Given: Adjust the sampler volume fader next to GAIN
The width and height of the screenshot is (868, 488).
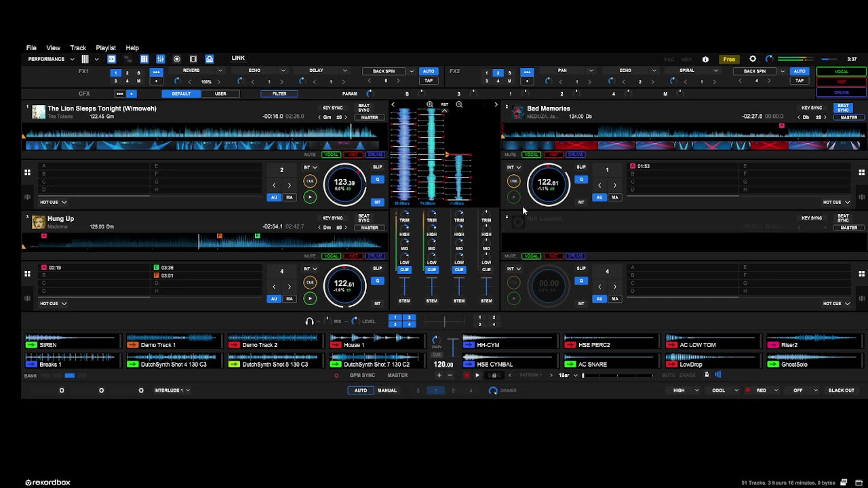Looking at the screenshot, I should coord(453,347).
